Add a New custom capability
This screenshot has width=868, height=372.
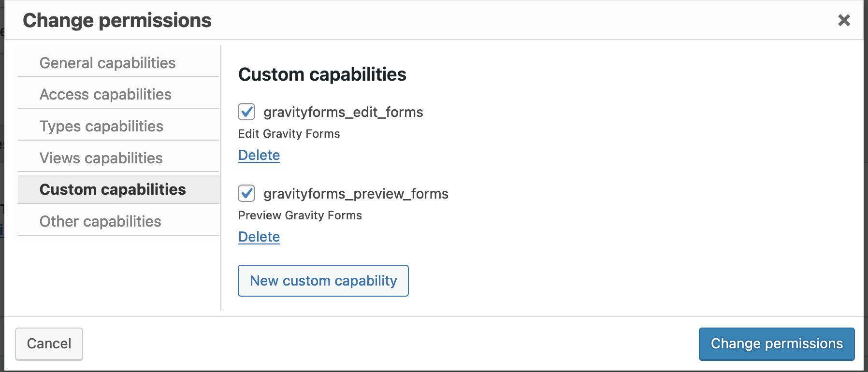(323, 281)
